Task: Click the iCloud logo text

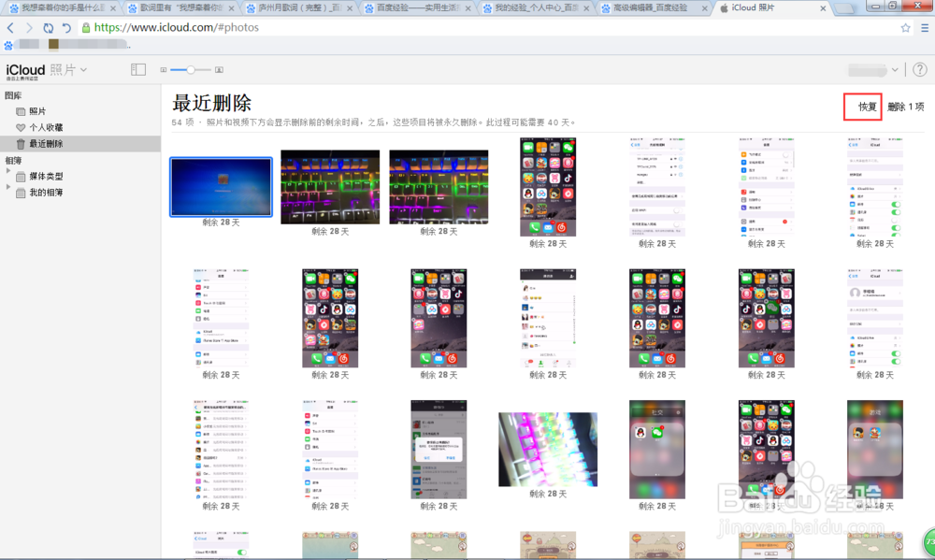Action: point(25,70)
